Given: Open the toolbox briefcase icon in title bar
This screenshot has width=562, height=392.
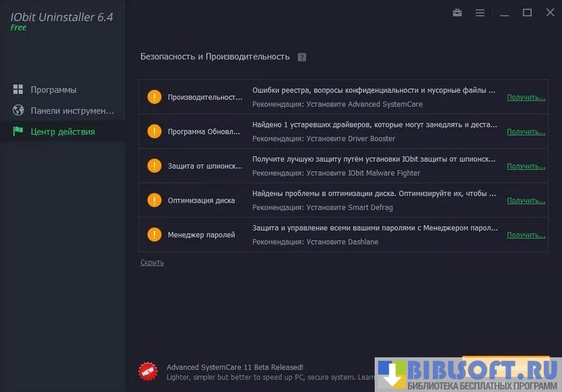Looking at the screenshot, I should click(x=457, y=13).
